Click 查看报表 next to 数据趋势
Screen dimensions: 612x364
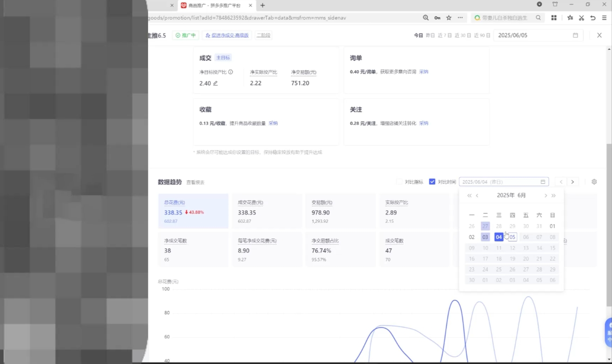click(x=195, y=182)
